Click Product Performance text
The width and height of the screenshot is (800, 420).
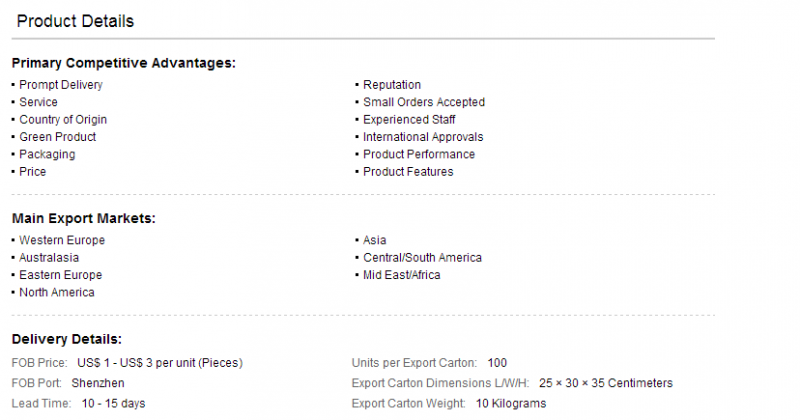coord(419,154)
